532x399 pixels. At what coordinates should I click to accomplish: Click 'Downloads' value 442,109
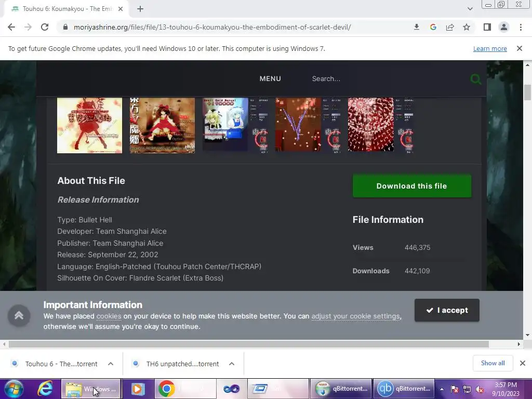point(417,271)
